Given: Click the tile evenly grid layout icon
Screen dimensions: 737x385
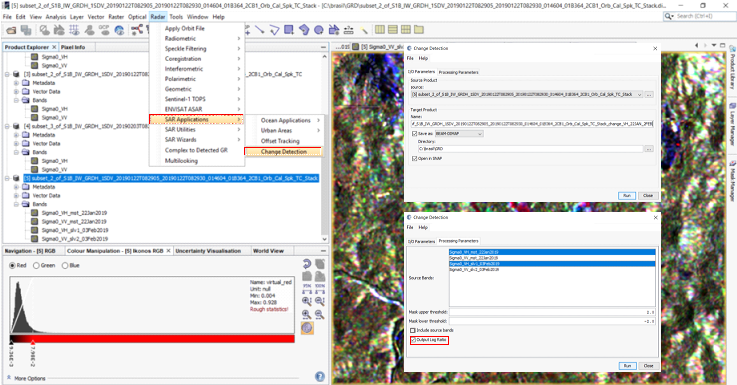Looking at the screenshot, I should 406,30.
